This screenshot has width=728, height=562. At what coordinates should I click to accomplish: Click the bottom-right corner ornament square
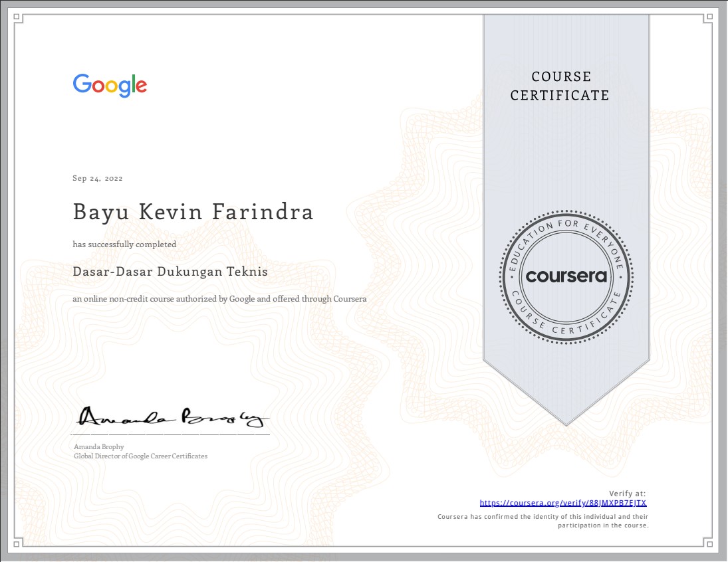[x=710, y=543]
